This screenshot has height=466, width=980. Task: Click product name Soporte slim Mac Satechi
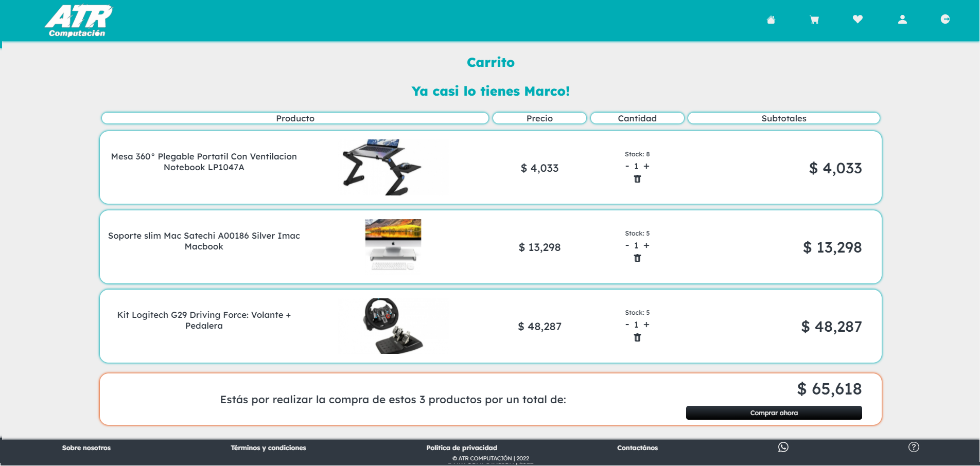[x=204, y=241]
